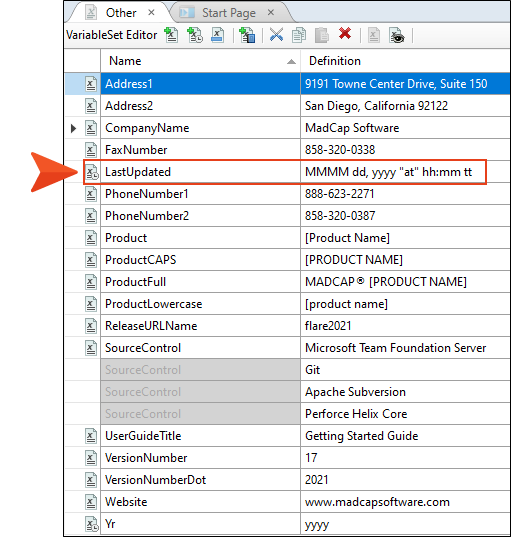Toggle the eye icon show-definitions button
The width and height of the screenshot is (511, 537).
coord(397,35)
